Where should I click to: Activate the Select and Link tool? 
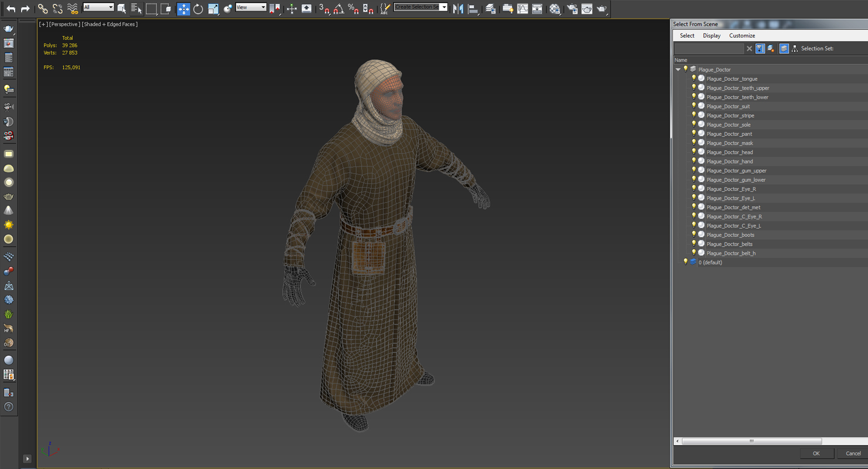pos(43,8)
